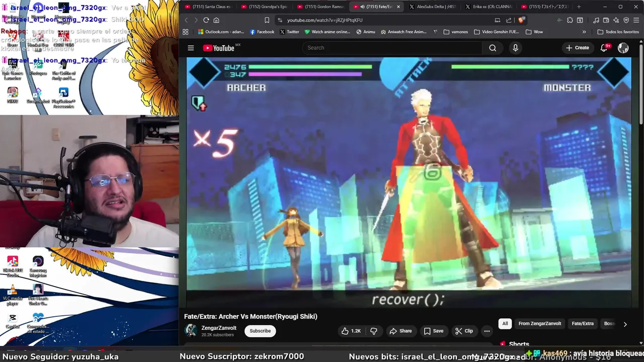644x362 pixels.
Task: Save the video to a playlist
Action: [x=433, y=331]
